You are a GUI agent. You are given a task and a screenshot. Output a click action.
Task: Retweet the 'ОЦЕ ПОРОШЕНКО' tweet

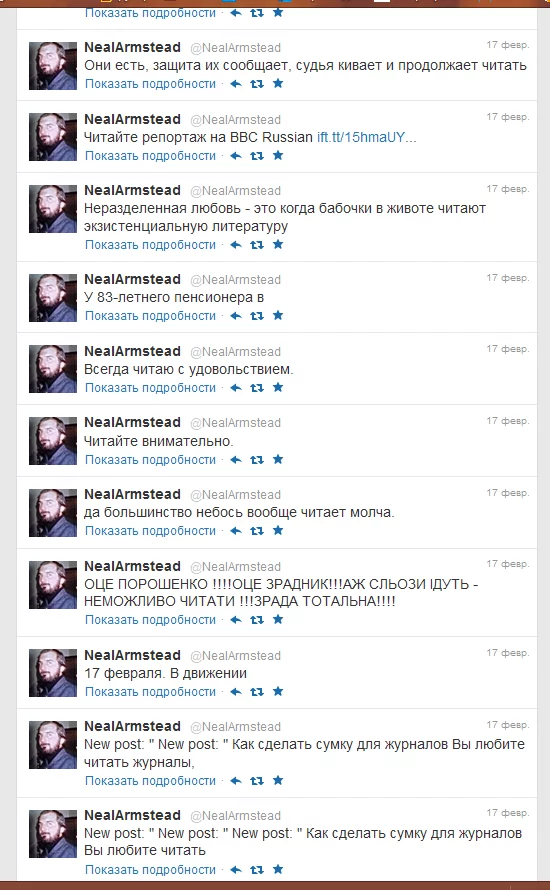point(257,620)
